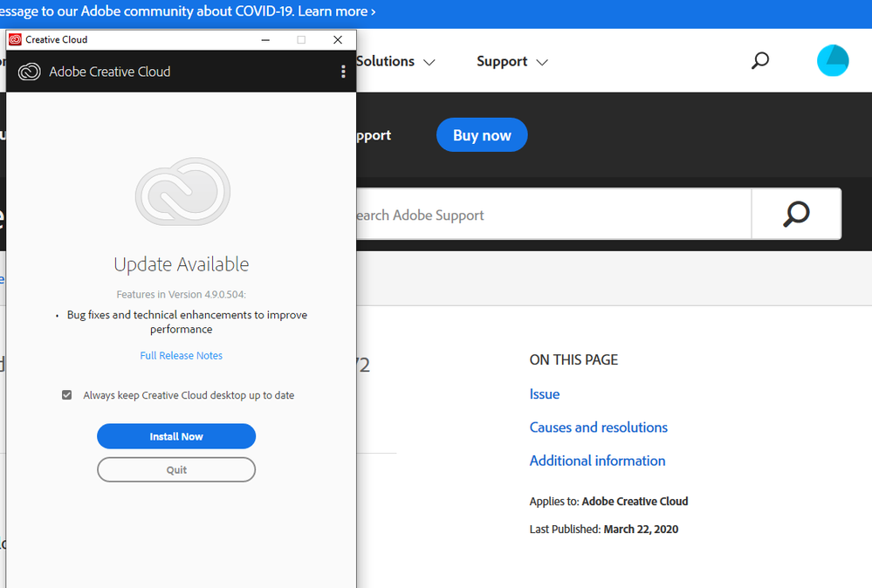Close the Creative Cloud window
This screenshot has width=872, height=588.
coord(338,39)
